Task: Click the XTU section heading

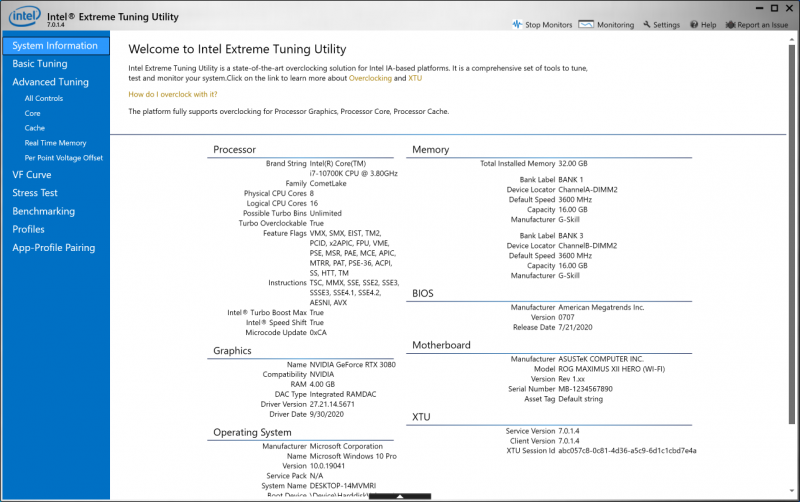Action: (x=421, y=417)
